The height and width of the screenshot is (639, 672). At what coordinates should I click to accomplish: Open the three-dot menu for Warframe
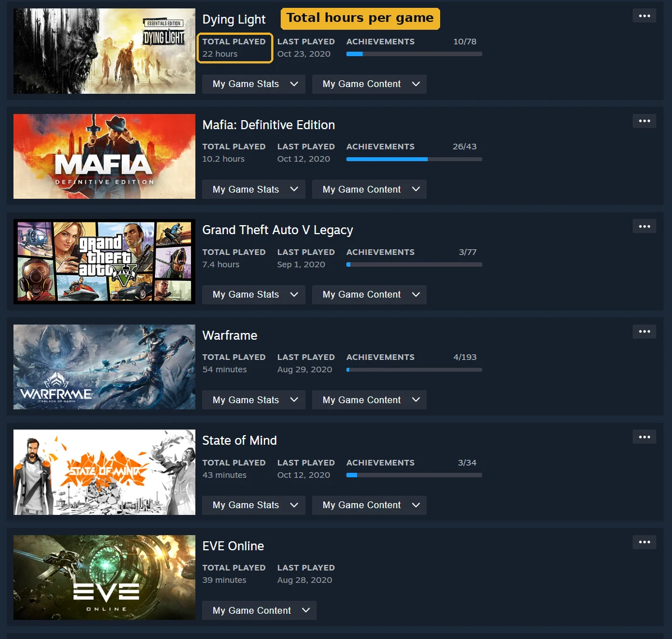point(644,331)
